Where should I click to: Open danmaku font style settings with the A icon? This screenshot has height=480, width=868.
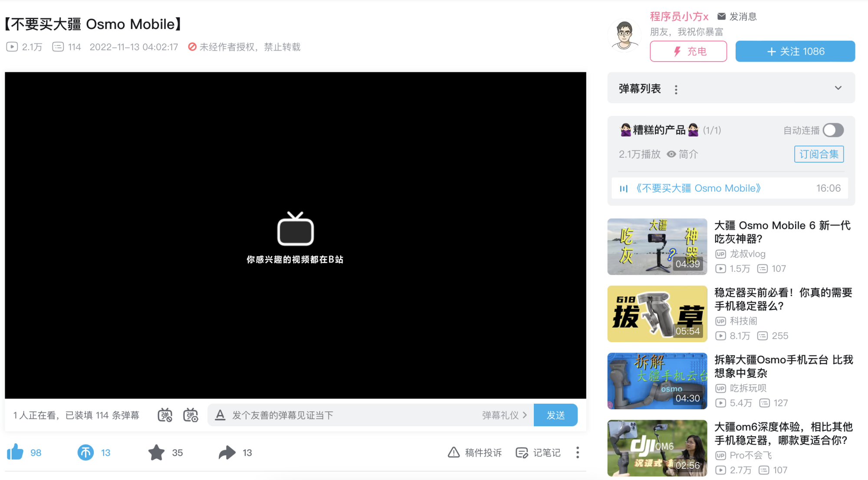(x=221, y=415)
